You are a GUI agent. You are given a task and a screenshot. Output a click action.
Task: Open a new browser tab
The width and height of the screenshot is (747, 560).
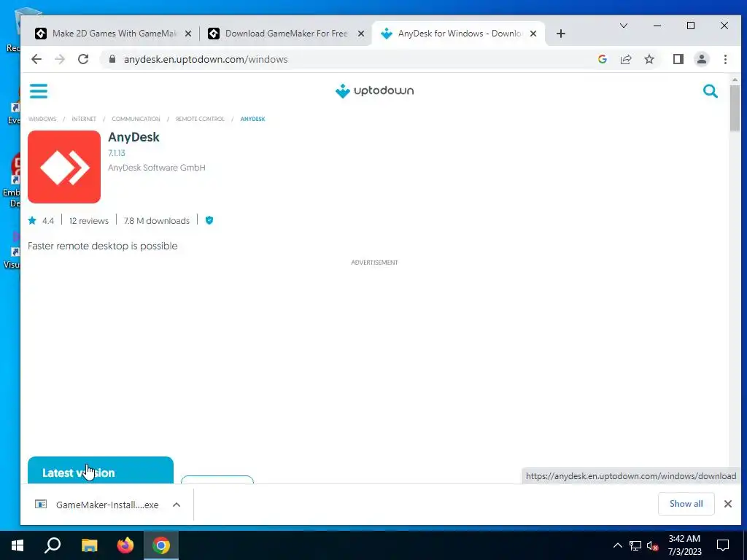click(561, 34)
